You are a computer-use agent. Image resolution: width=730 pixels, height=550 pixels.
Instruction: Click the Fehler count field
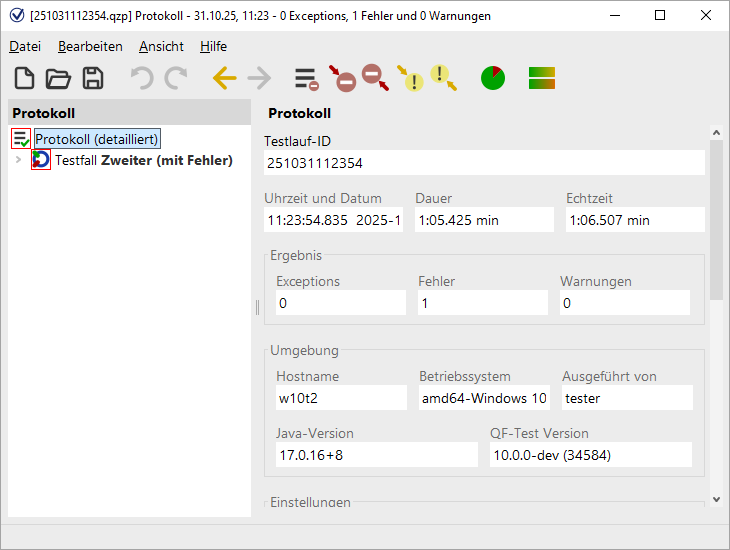click(x=482, y=303)
